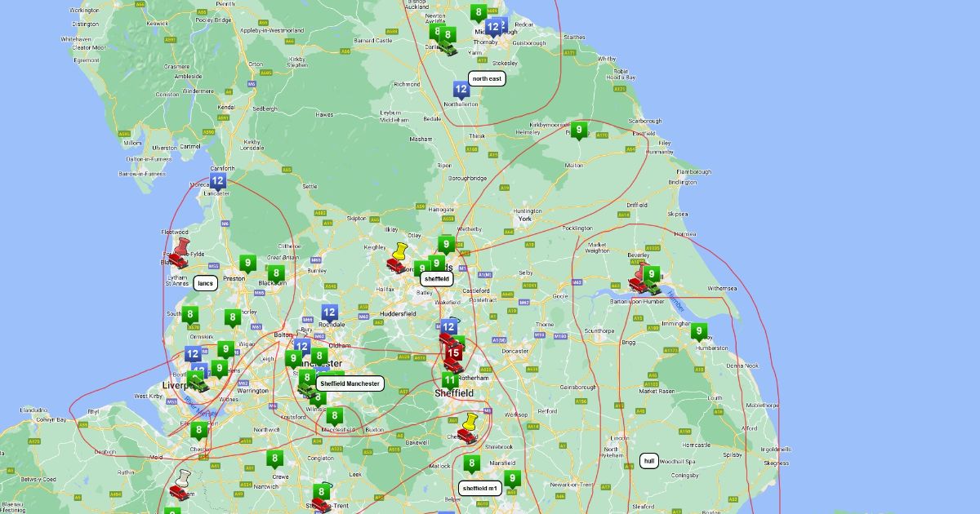980x514 pixels.
Task: Open the 'Sheffield Manchester' region label
Action: pos(350,383)
